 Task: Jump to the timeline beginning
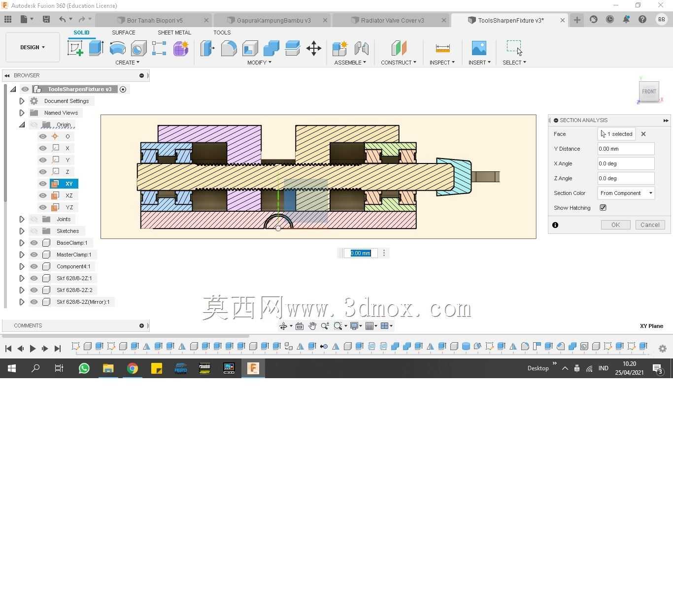click(8, 349)
